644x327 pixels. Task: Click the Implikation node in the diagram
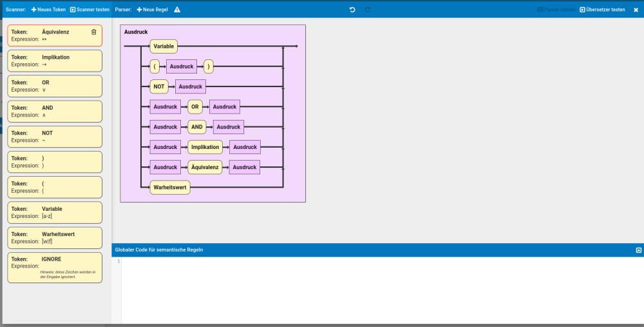click(x=205, y=147)
